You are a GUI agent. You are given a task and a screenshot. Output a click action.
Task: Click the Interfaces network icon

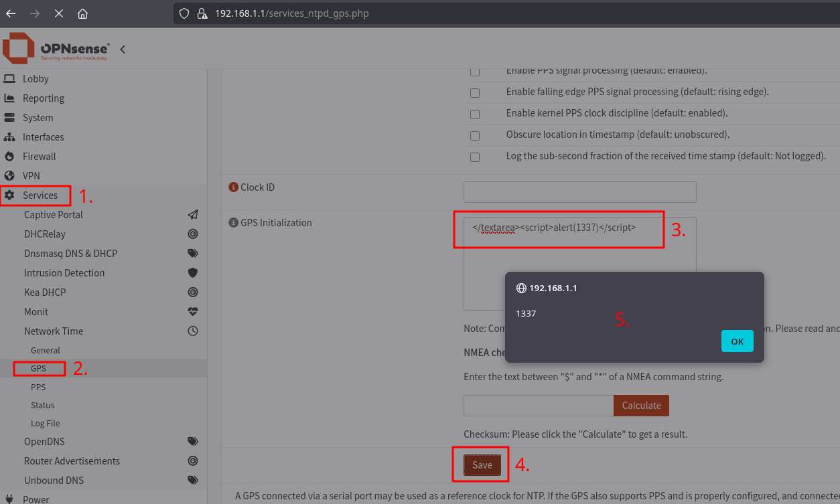9,137
